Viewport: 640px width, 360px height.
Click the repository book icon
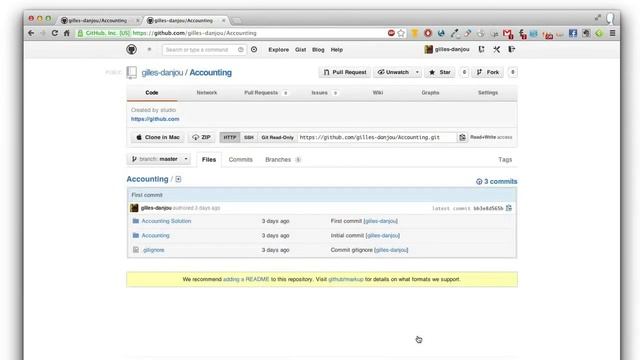pyautogui.click(x=131, y=72)
